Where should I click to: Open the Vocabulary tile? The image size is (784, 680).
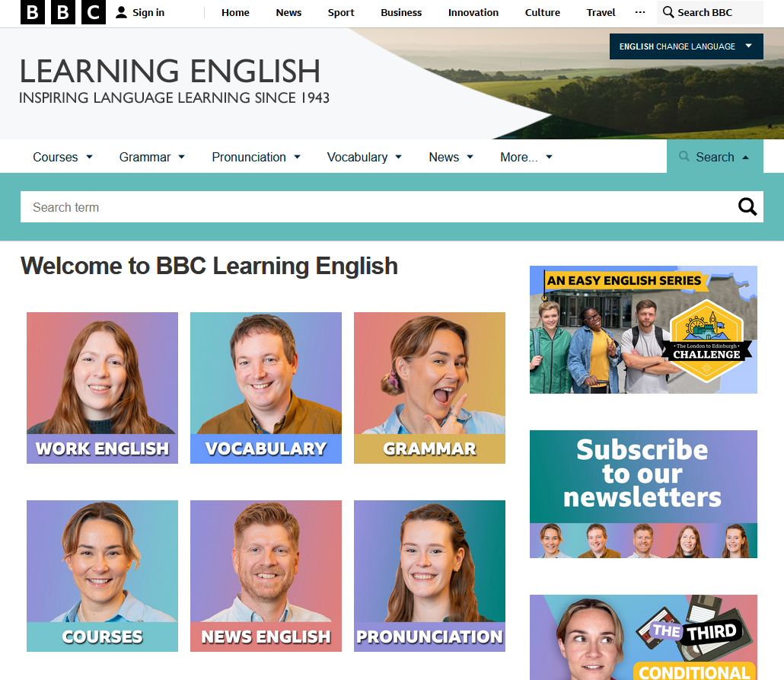[266, 388]
